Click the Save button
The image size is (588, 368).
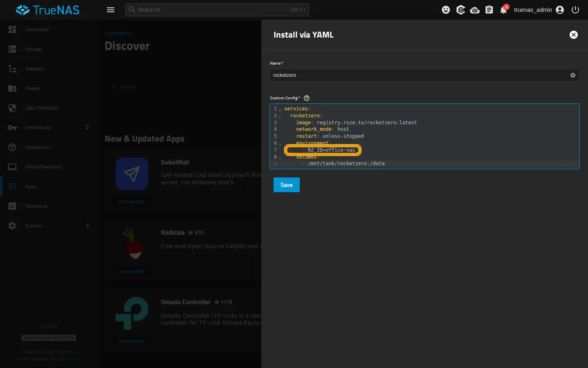click(x=287, y=185)
